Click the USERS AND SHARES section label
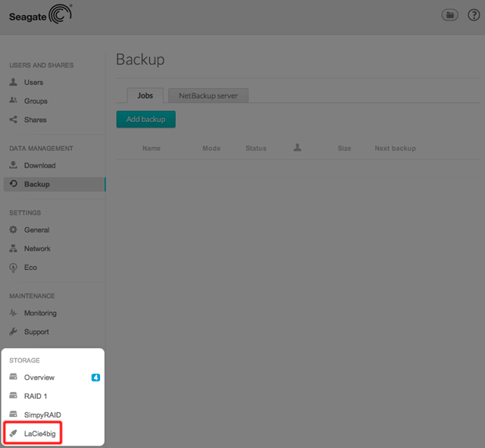This screenshot has width=485, height=448. (42, 65)
